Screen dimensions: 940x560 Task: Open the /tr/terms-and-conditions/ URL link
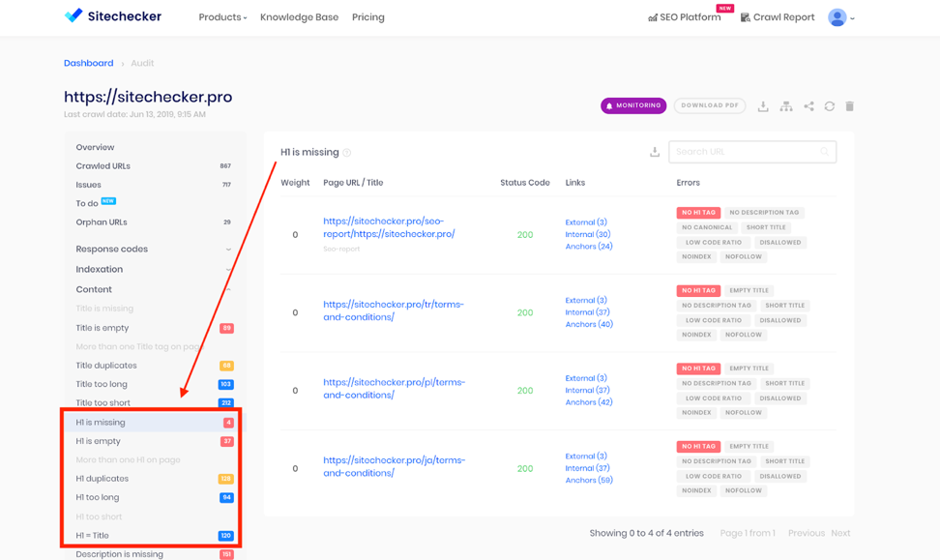[x=394, y=310]
